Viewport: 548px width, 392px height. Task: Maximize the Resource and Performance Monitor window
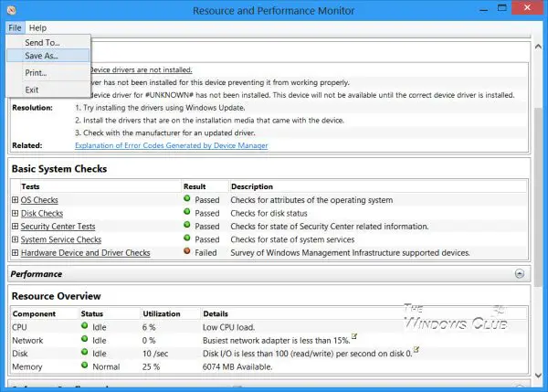click(x=501, y=8)
